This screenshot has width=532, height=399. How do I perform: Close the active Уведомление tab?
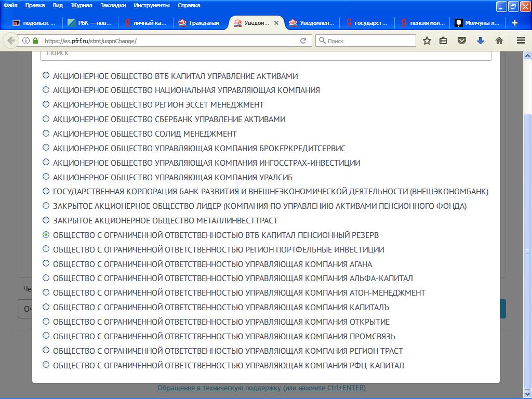(276, 23)
